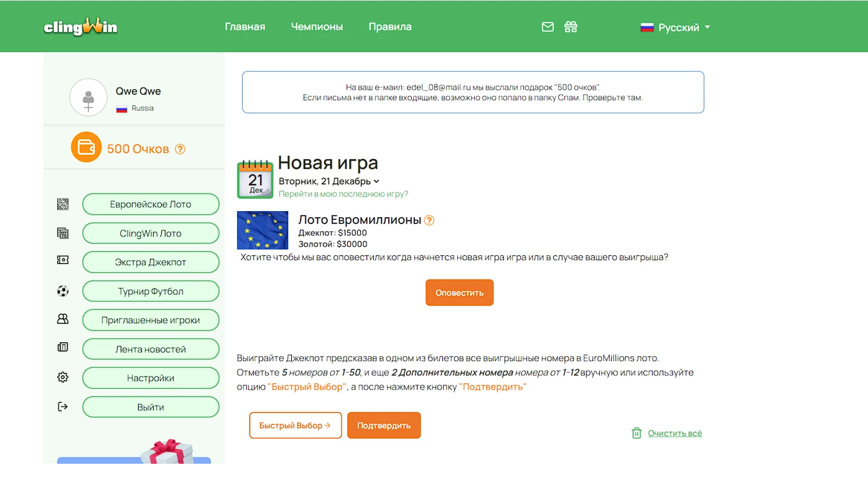Click the gear icon beside Настройки
The image size is (868, 498).
click(x=63, y=377)
